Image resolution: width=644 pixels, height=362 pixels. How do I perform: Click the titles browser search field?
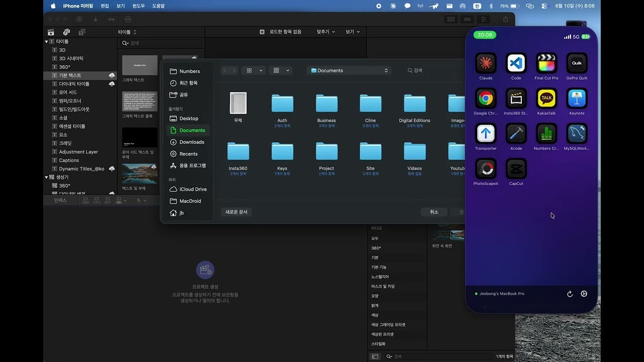coord(162,43)
